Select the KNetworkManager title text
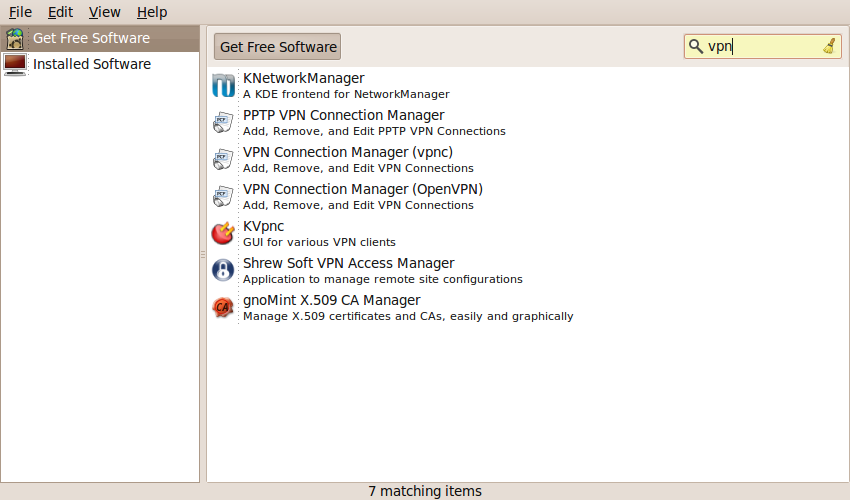850x500 pixels. 304,79
